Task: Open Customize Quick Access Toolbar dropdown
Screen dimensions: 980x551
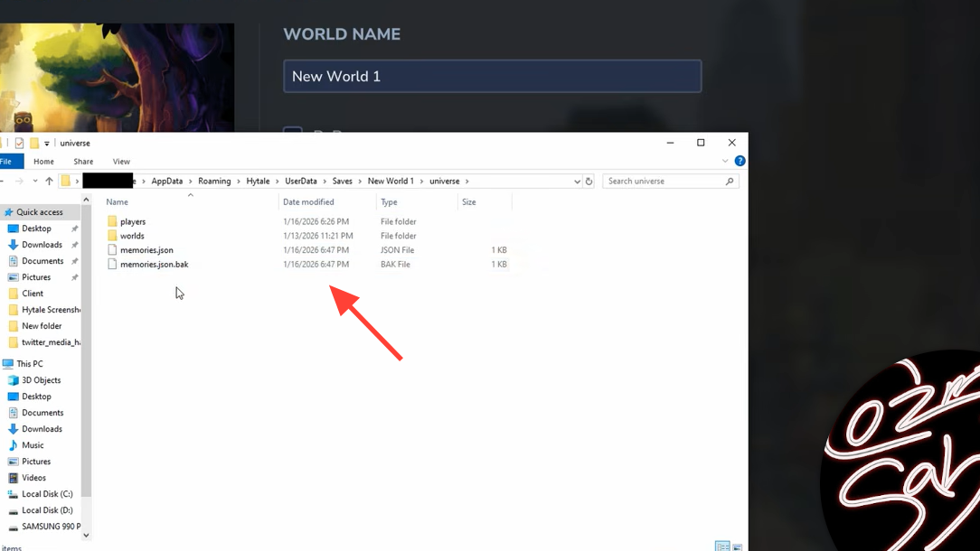Action: coord(46,144)
